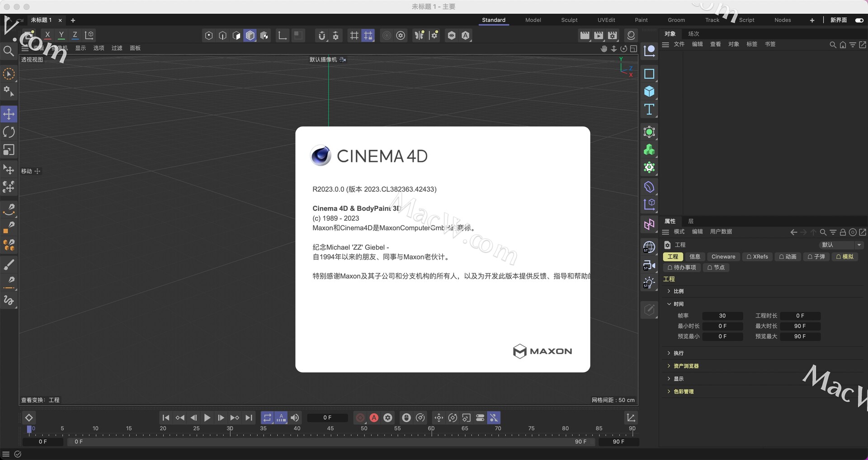Image resolution: width=868 pixels, height=460 pixels.
Task: Add a standard camera object
Action: [649, 266]
